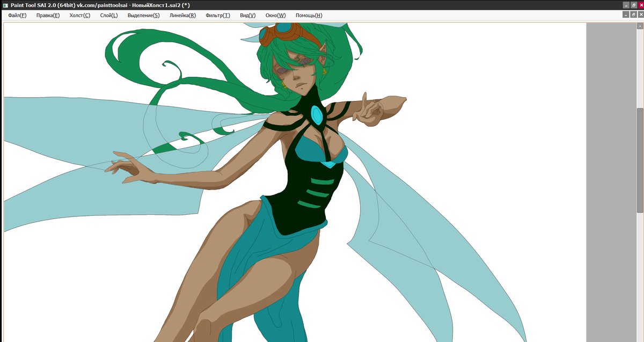The height and width of the screenshot is (342, 644).
Task: Close the Paint Tool SAI application window
Action: coord(641,5)
